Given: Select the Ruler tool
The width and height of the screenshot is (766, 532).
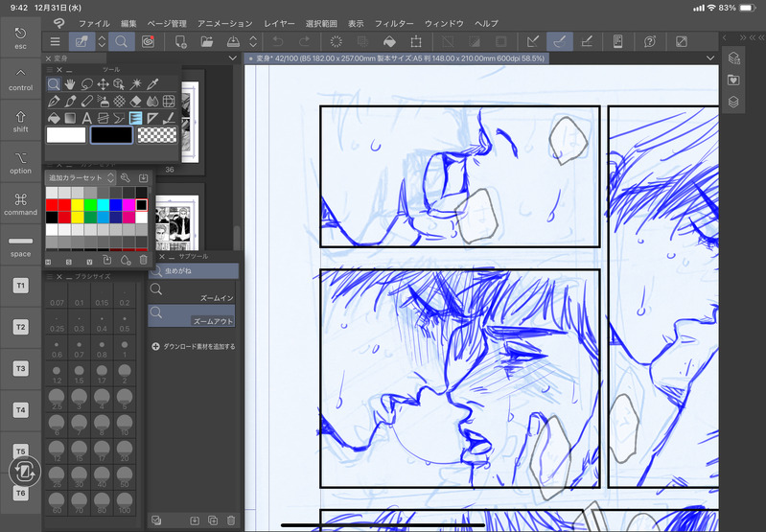Looking at the screenshot, I should point(152,118).
